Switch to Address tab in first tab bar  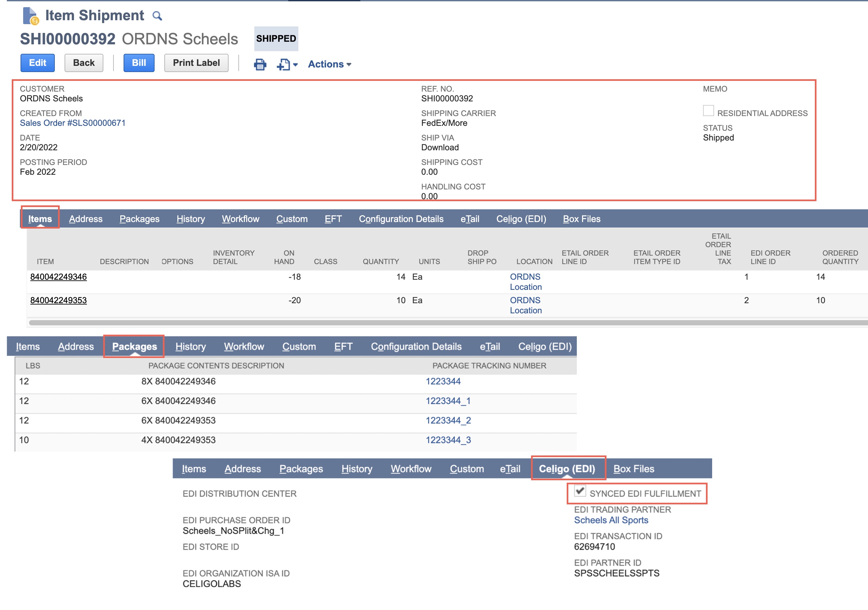pyautogui.click(x=86, y=219)
